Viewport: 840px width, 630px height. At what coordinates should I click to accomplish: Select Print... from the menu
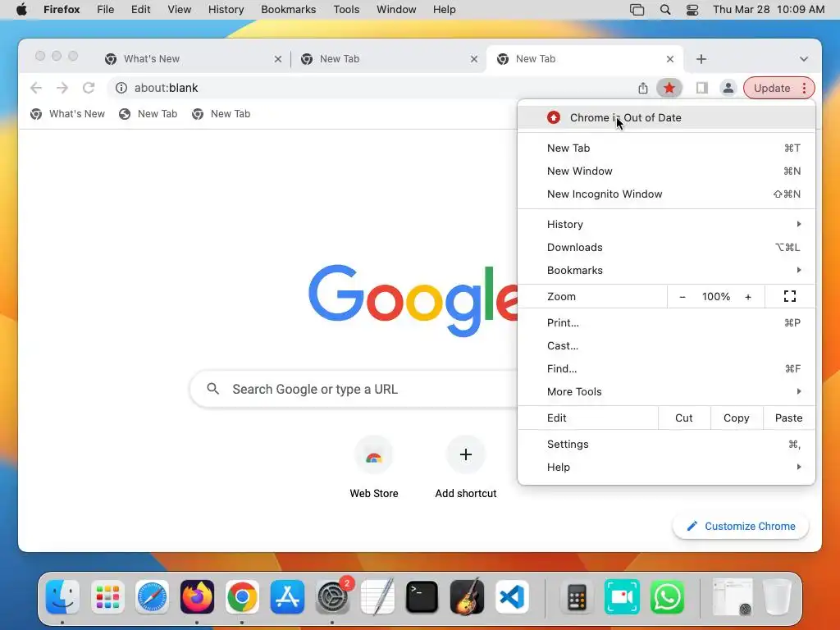666,322
